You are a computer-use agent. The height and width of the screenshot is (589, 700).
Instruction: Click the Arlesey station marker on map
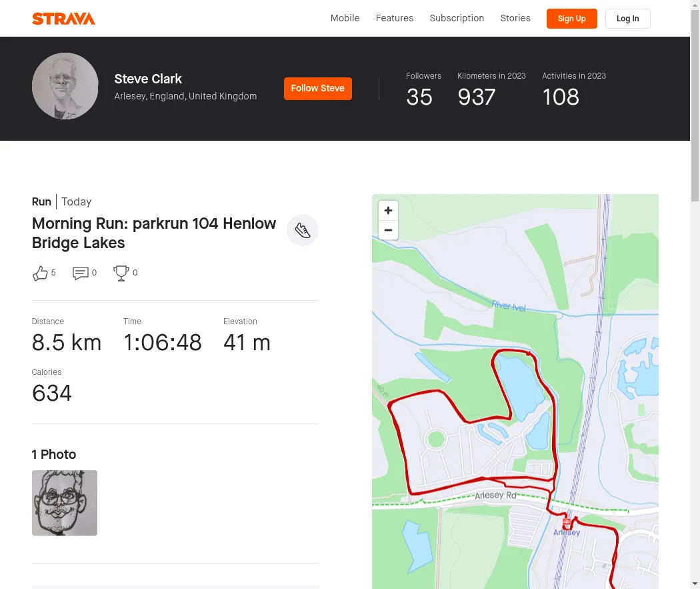[x=567, y=522]
